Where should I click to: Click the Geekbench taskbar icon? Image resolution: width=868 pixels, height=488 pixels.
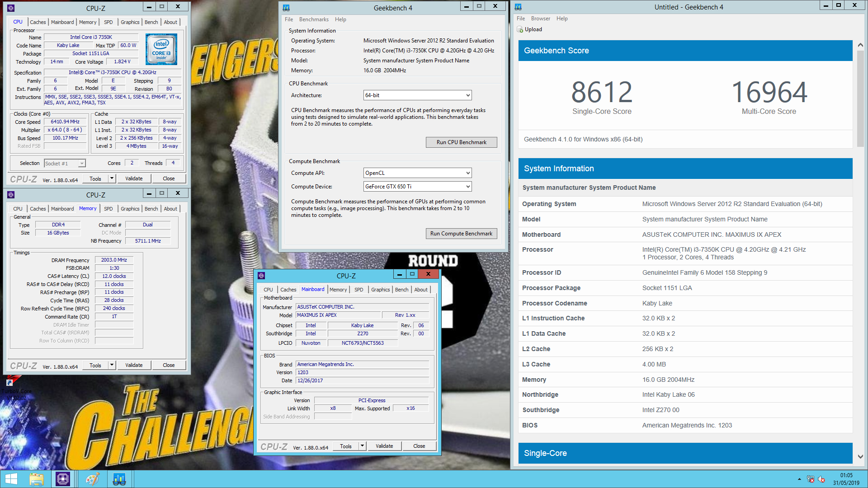[119, 479]
